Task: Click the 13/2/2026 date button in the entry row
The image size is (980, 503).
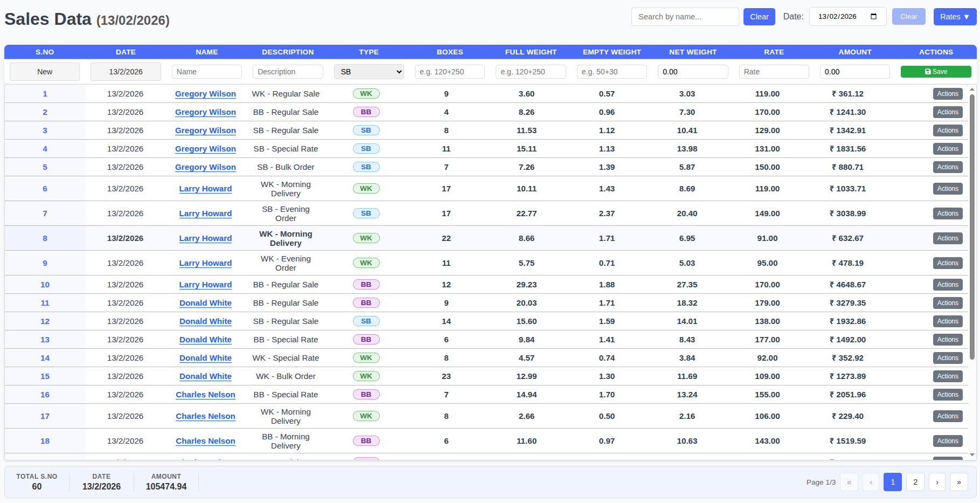Action: pyautogui.click(x=126, y=72)
